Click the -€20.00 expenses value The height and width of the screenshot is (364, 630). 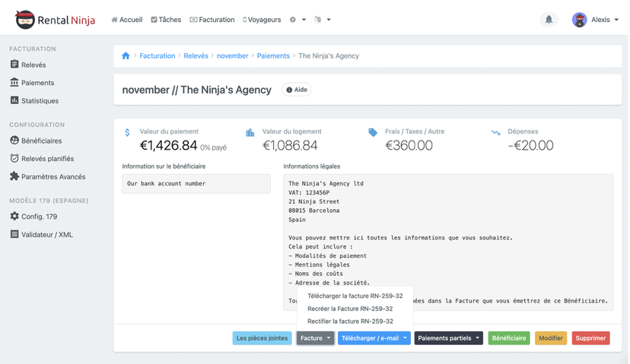coord(530,145)
